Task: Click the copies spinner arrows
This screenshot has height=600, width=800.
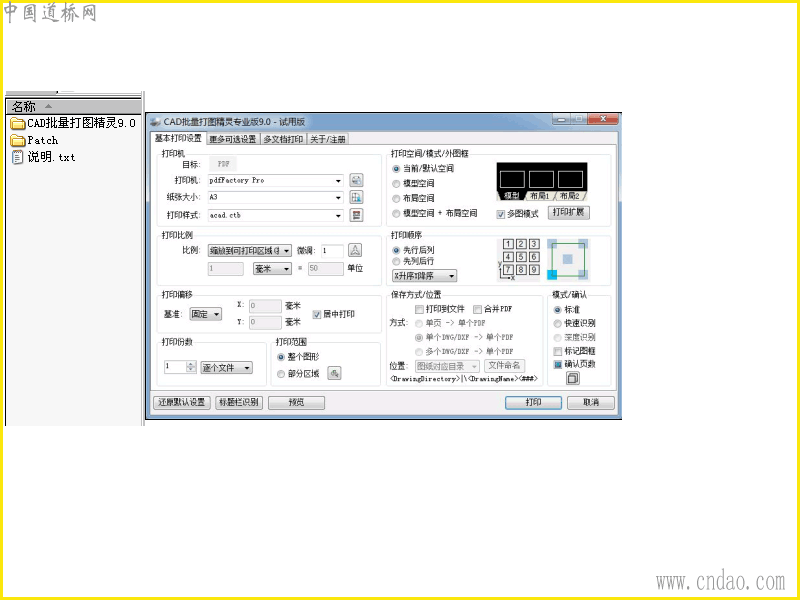Action: [191, 367]
